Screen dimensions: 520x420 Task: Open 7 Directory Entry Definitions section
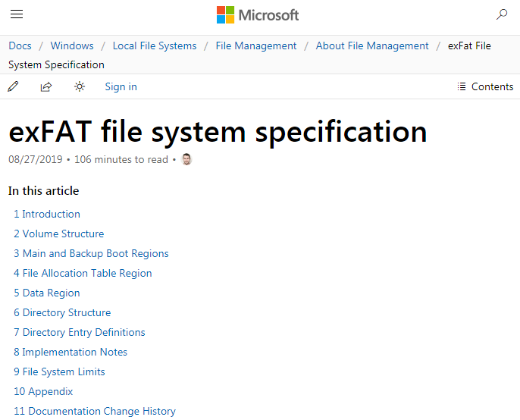tap(80, 332)
